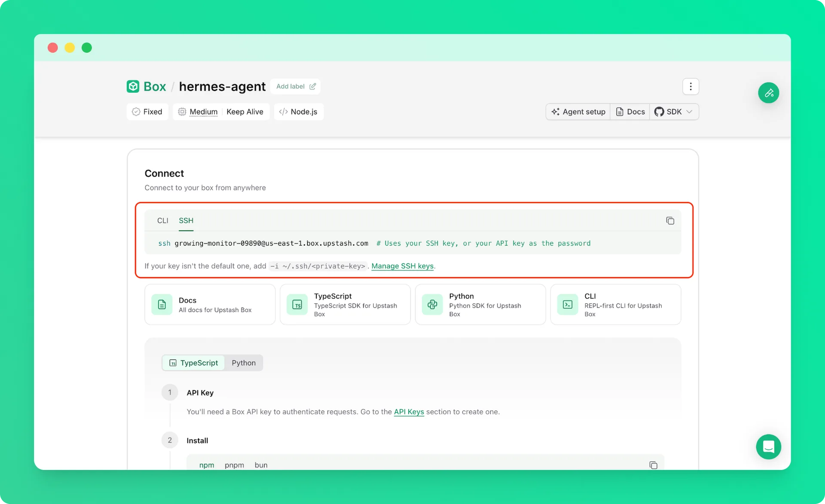The height and width of the screenshot is (504, 825).
Task: Switch code samples to Python
Action: 244,363
